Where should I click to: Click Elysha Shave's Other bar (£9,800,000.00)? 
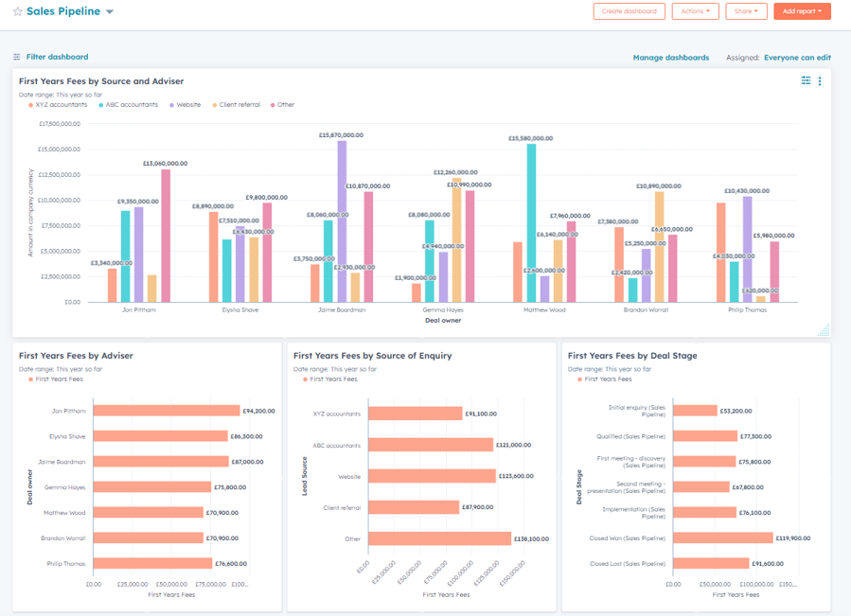point(267,253)
